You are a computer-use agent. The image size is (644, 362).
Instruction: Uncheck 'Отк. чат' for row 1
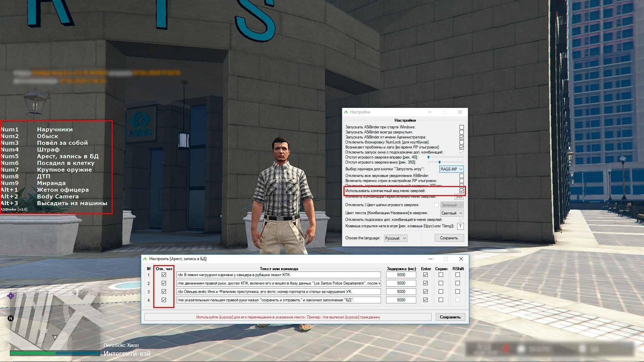click(x=164, y=275)
